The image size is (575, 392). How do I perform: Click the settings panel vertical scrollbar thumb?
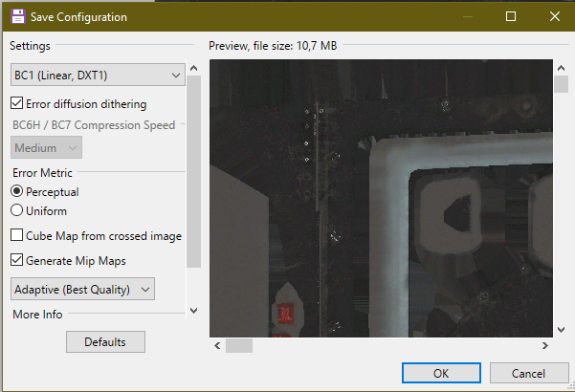(193, 171)
